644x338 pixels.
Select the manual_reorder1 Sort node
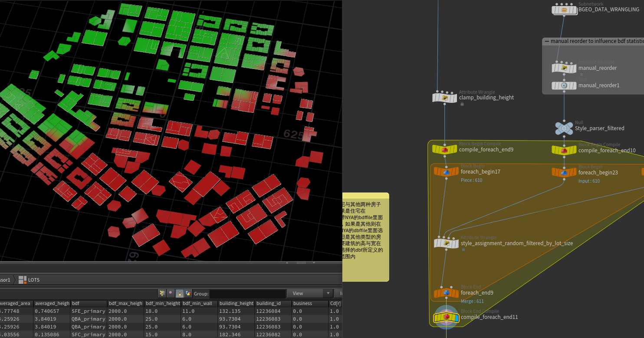pos(564,85)
